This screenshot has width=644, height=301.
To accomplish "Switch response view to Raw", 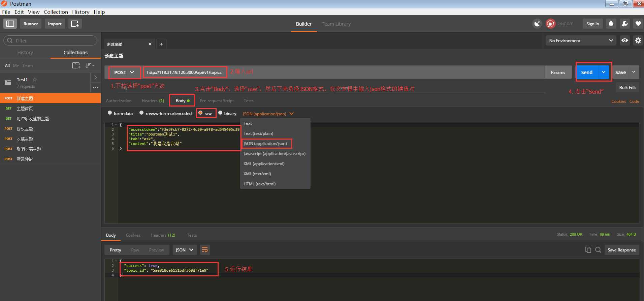I will (135, 250).
